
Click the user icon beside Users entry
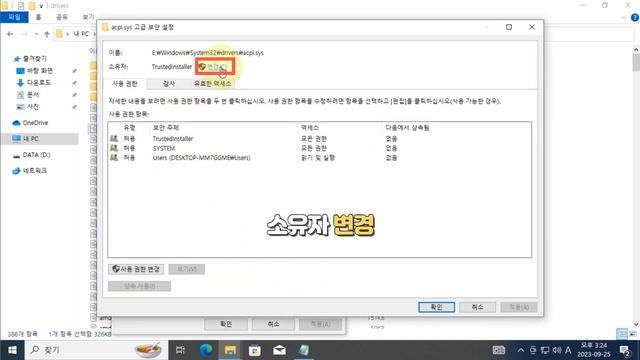pos(114,158)
